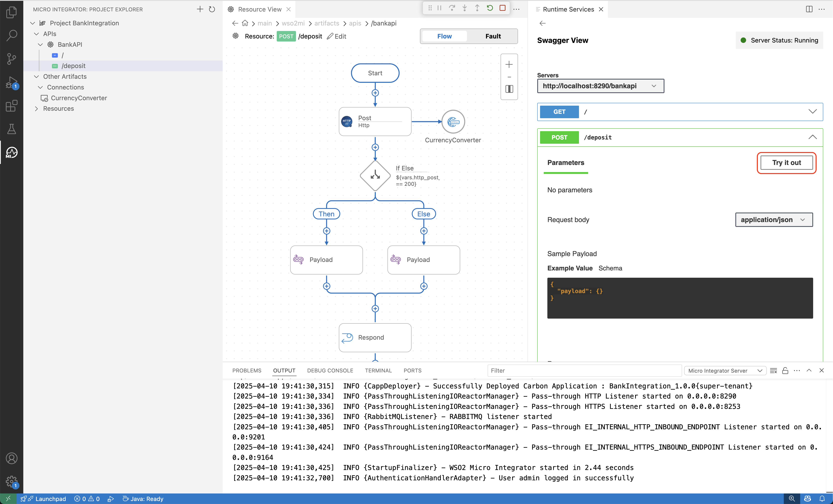Click the Try it out button
Image resolution: width=833 pixels, height=504 pixels.
click(786, 163)
